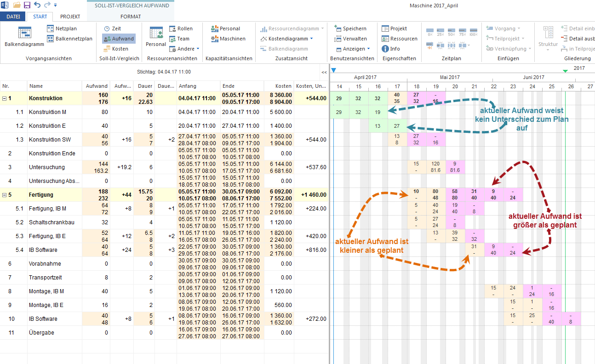Viewport: 595px width, 364px height.
Task: Select the Untersuchung row
Action: point(165,167)
